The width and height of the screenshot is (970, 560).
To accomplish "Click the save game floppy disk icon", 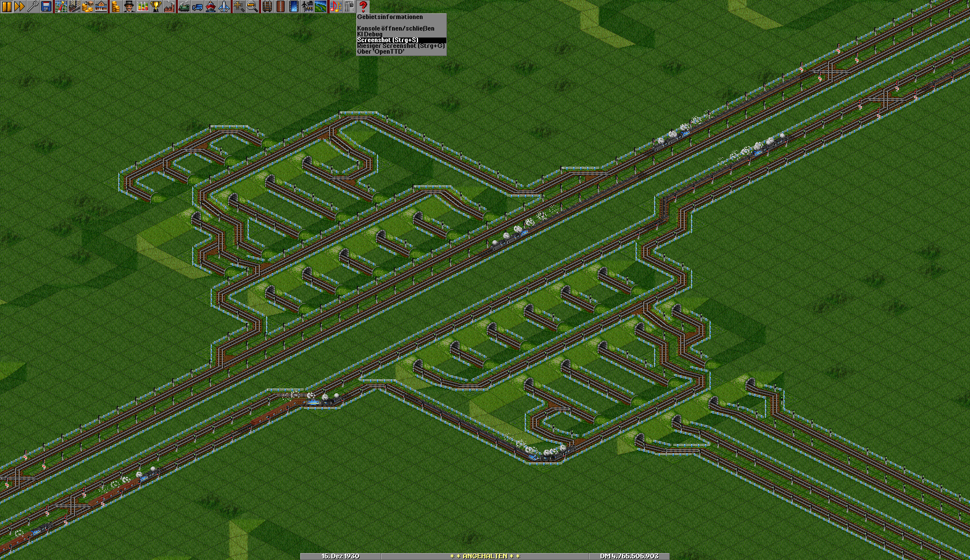I will click(46, 6).
